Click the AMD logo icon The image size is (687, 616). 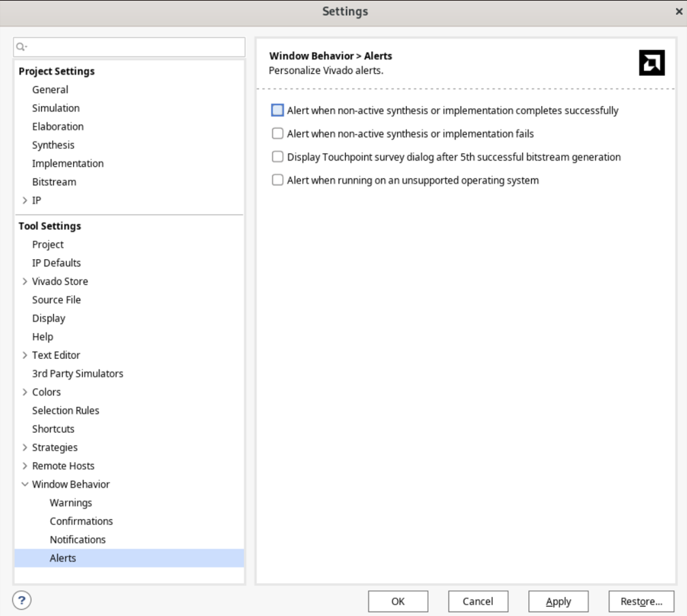652,62
